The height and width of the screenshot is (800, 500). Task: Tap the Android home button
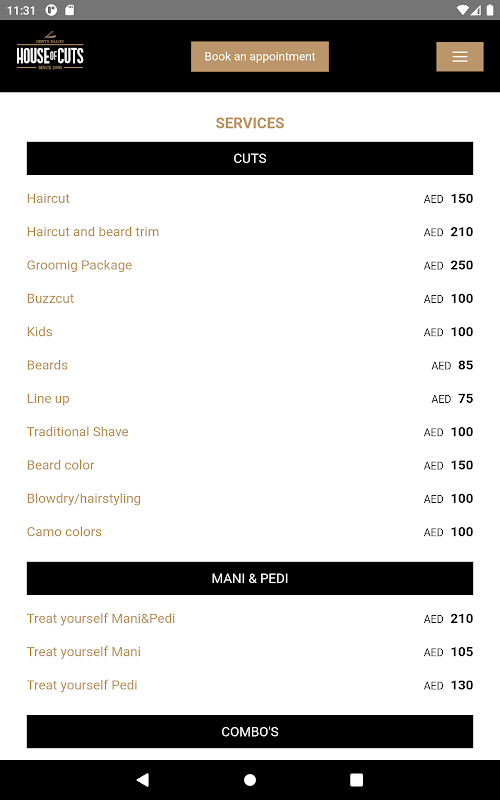coord(250,780)
